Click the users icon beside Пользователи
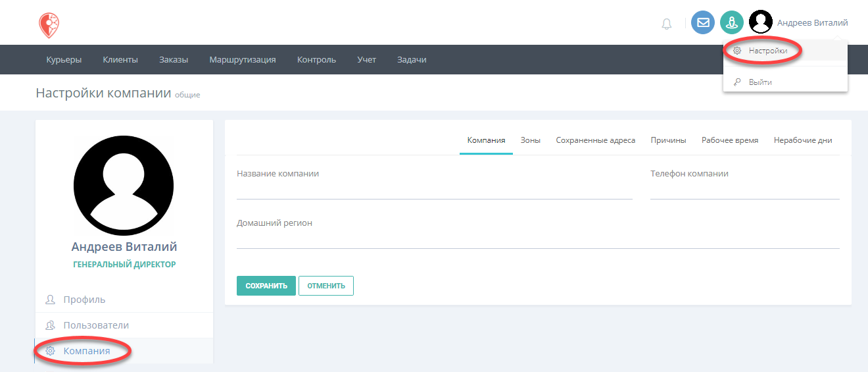868x372 pixels. point(50,325)
